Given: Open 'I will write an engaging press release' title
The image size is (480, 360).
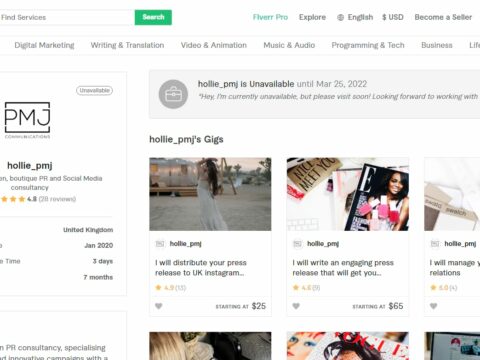Looking at the screenshot, I should pos(343,268).
